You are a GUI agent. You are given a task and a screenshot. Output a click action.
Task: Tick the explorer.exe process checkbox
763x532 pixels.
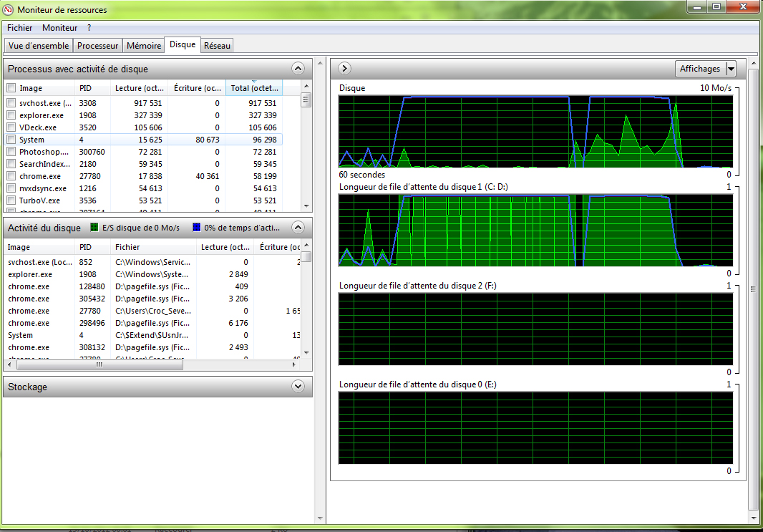tap(11, 115)
